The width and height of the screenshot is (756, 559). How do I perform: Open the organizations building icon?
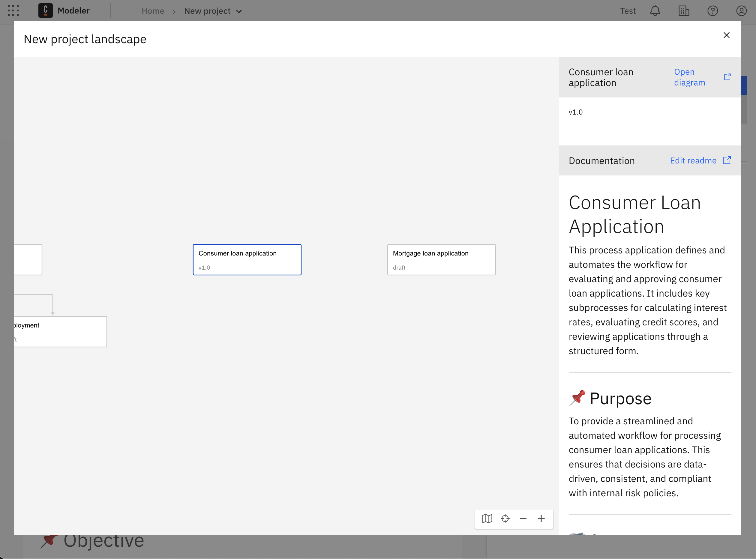point(684,10)
